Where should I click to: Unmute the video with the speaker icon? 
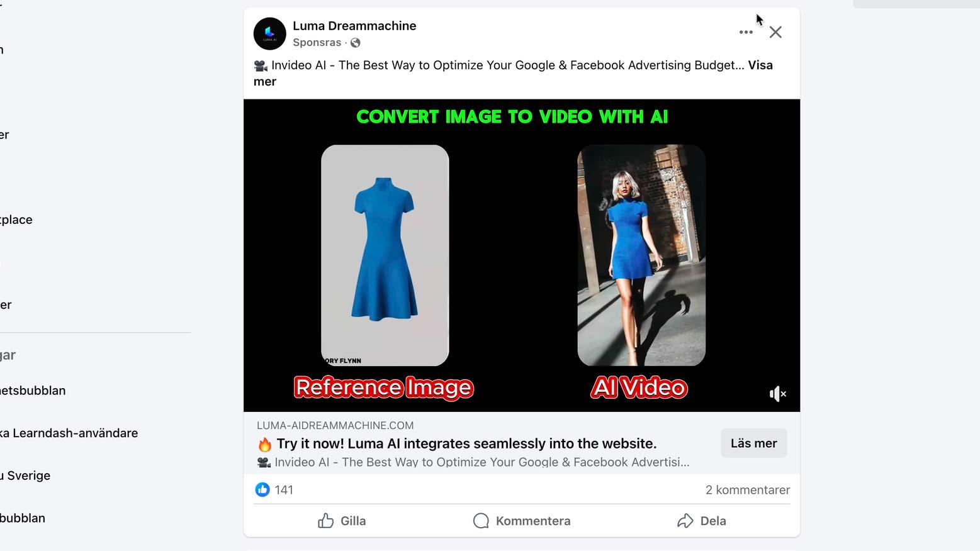[777, 394]
